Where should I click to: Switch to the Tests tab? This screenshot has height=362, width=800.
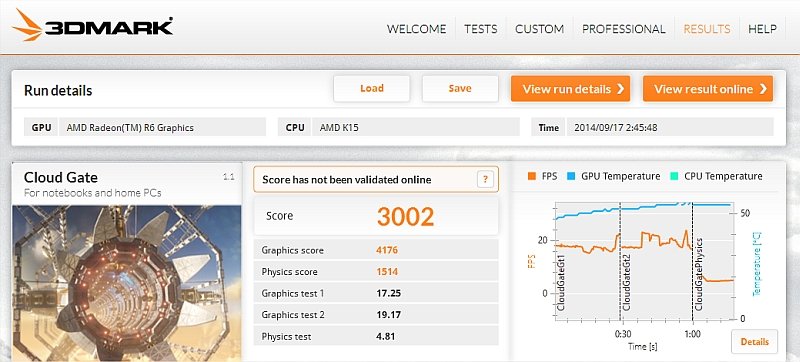(481, 29)
